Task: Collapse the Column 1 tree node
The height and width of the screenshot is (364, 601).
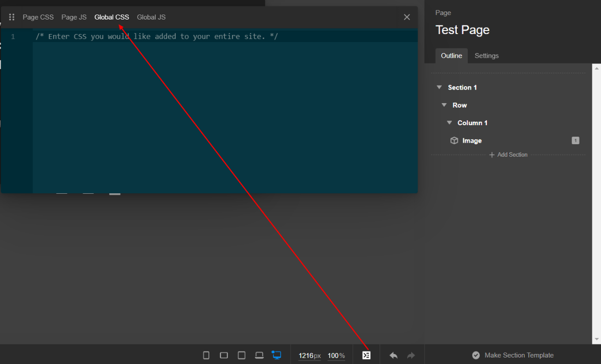Action: pyautogui.click(x=449, y=123)
